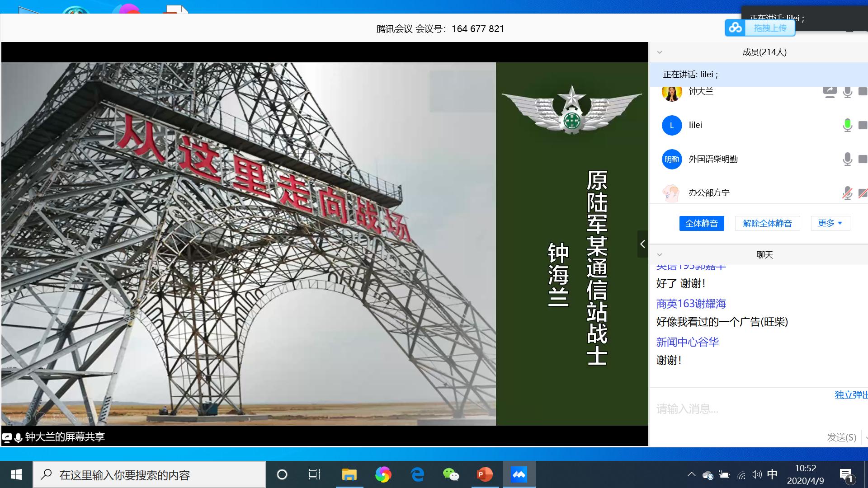The width and height of the screenshot is (868, 488).
Task: Click 外国语柴明勤's camera icon
Action: [863, 159]
